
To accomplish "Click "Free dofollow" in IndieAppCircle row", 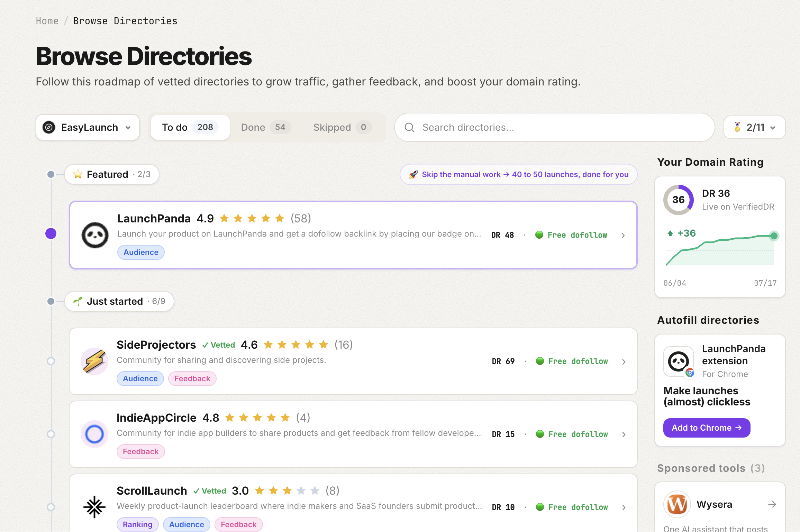I will (578, 434).
